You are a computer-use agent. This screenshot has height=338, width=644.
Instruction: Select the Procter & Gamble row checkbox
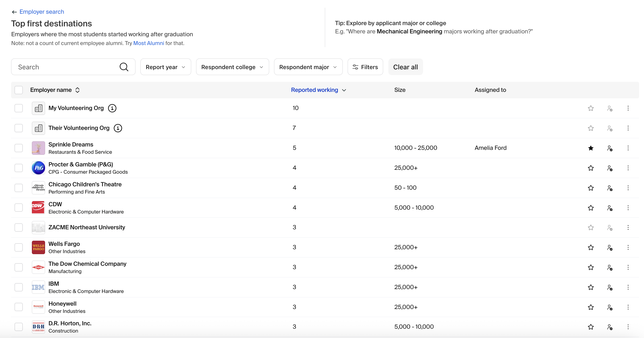19,168
